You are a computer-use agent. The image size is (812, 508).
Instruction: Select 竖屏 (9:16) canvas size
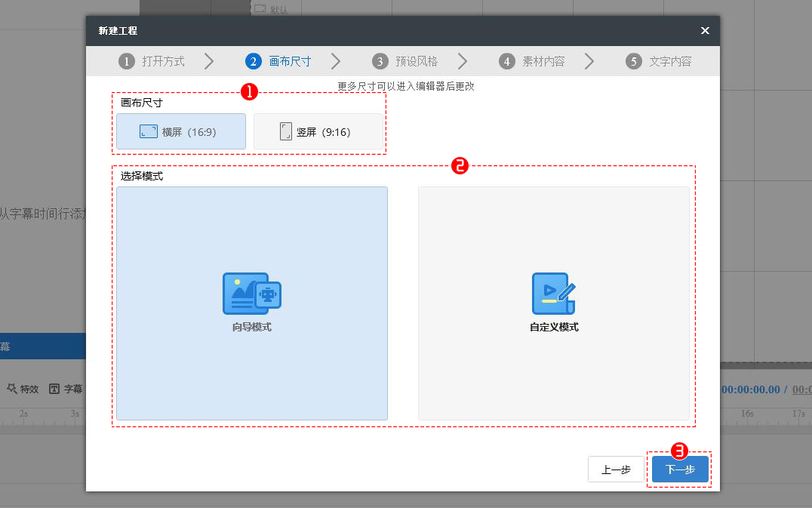point(318,131)
